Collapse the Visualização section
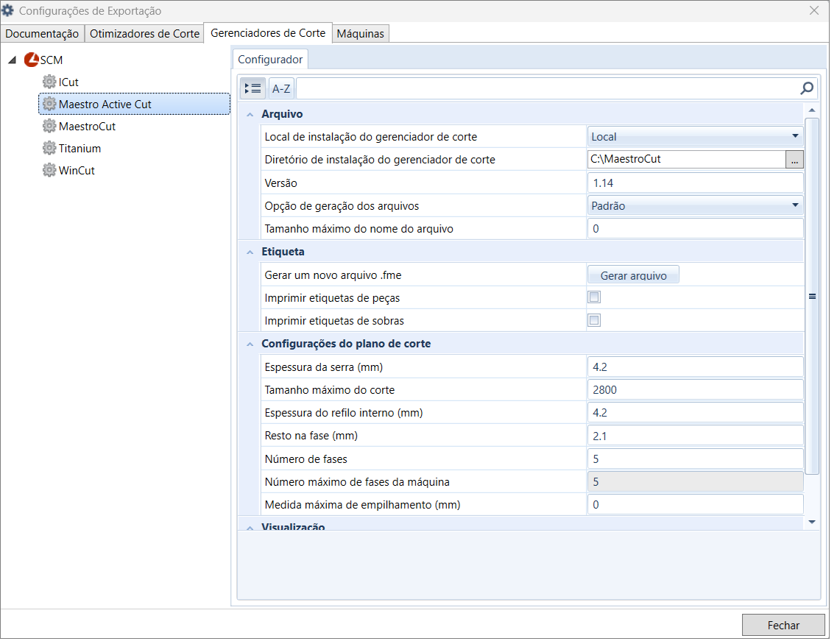Viewport: 837px width, 644px height. pyautogui.click(x=250, y=527)
